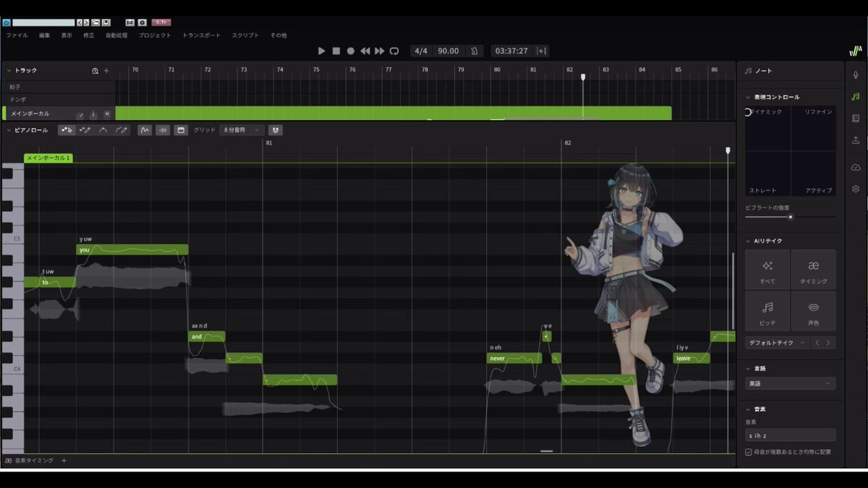Open the note properties panel icon
The width and height of the screenshot is (868, 488).
pyautogui.click(x=856, y=96)
